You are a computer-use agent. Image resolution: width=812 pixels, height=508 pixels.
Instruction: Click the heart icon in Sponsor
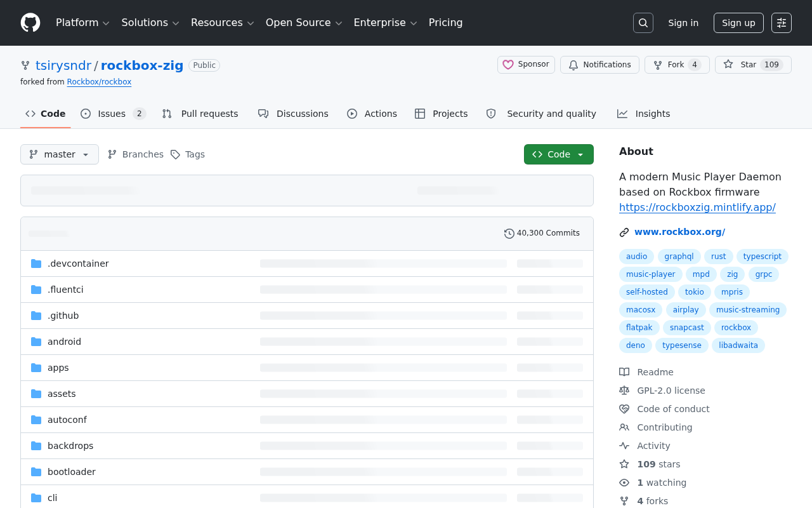click(x=508, y=65)
